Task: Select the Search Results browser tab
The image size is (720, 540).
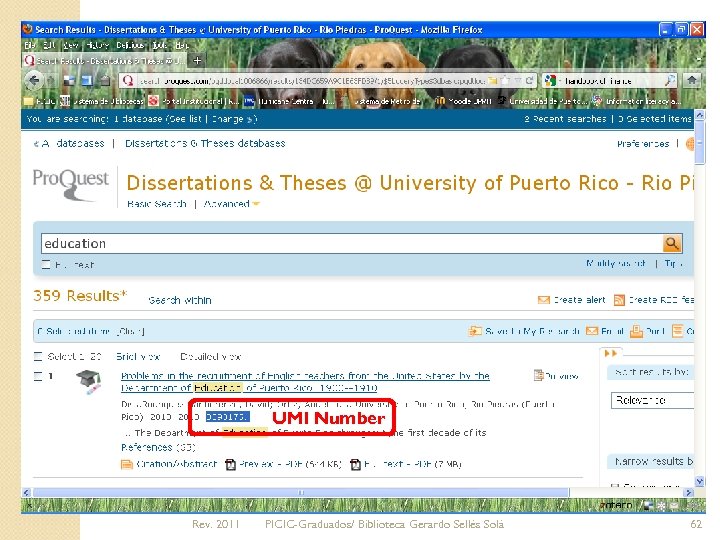Action: click(105, 61)
